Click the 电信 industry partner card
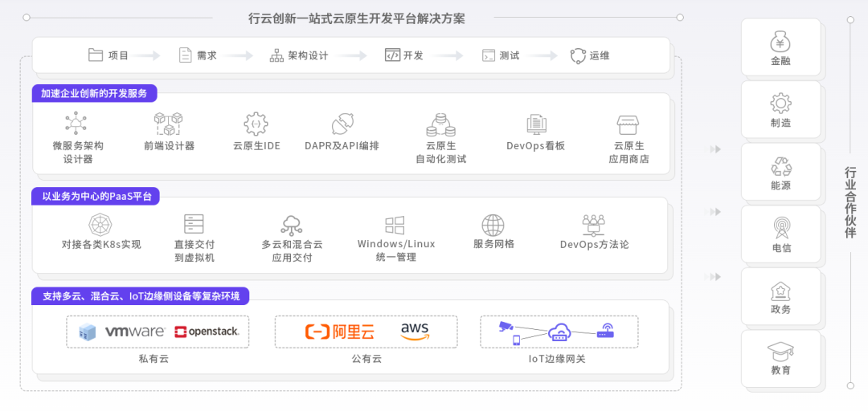This screenshot has height=411, width=868. pyautogui.click(x=780, y=235)
